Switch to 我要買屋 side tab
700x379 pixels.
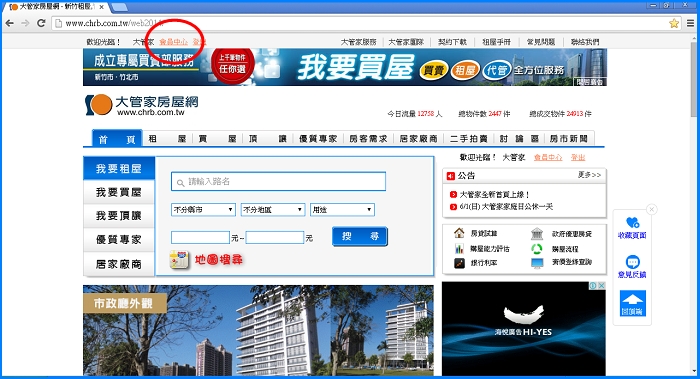coord(119,192)
